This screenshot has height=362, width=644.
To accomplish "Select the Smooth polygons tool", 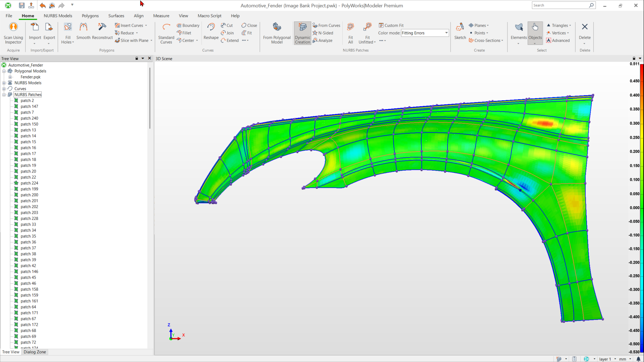I will (83, 27).
